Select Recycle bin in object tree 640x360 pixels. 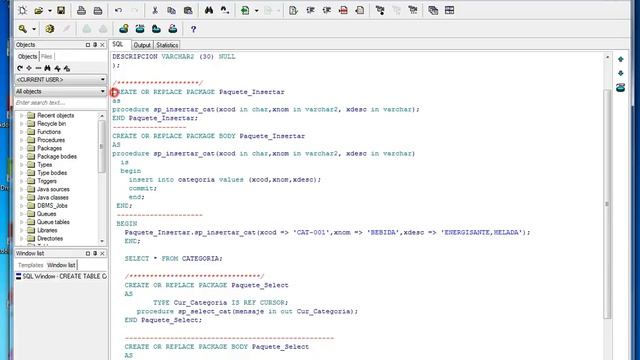(51, 124)
